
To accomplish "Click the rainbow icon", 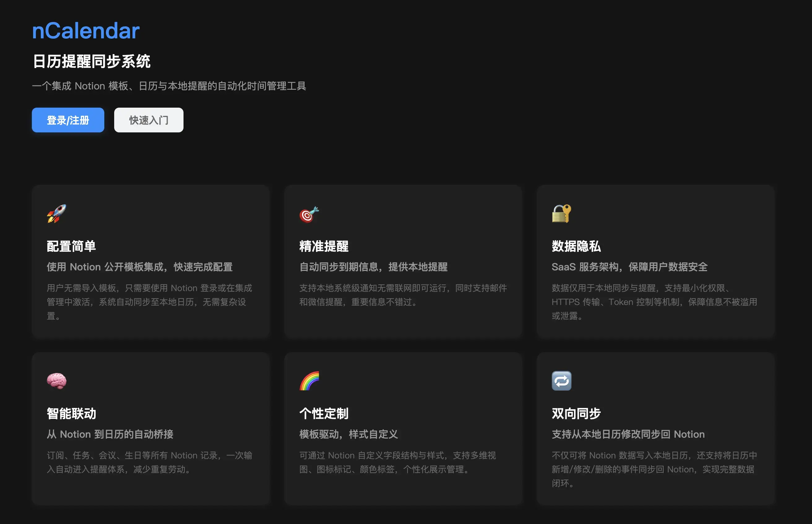I will 309,381.
